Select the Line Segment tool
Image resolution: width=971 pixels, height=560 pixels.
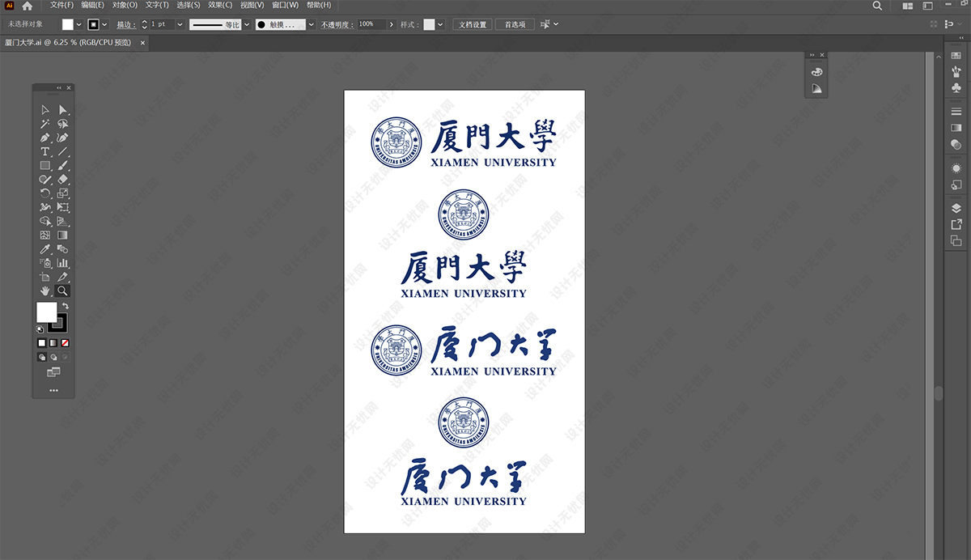(63, 151)
